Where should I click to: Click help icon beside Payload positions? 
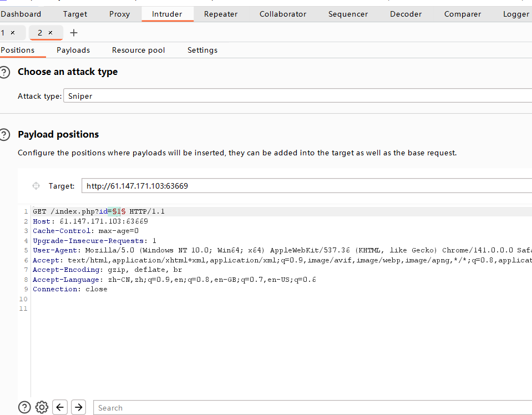(5, 134)
